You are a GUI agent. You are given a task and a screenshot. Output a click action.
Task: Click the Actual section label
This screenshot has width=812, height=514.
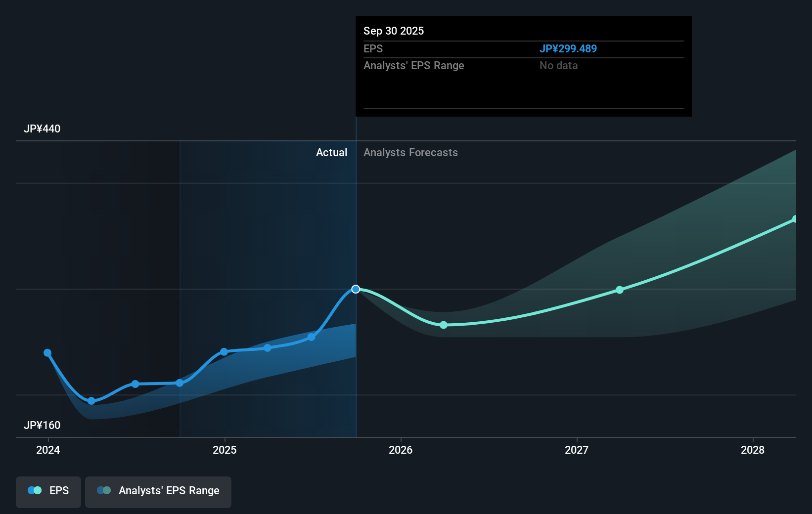[332, 153]
